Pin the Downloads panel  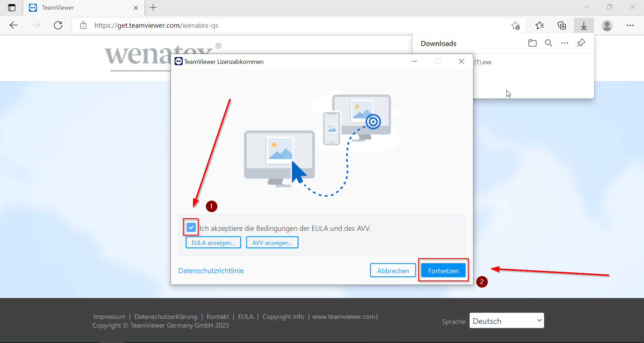[x=581, y=43]
